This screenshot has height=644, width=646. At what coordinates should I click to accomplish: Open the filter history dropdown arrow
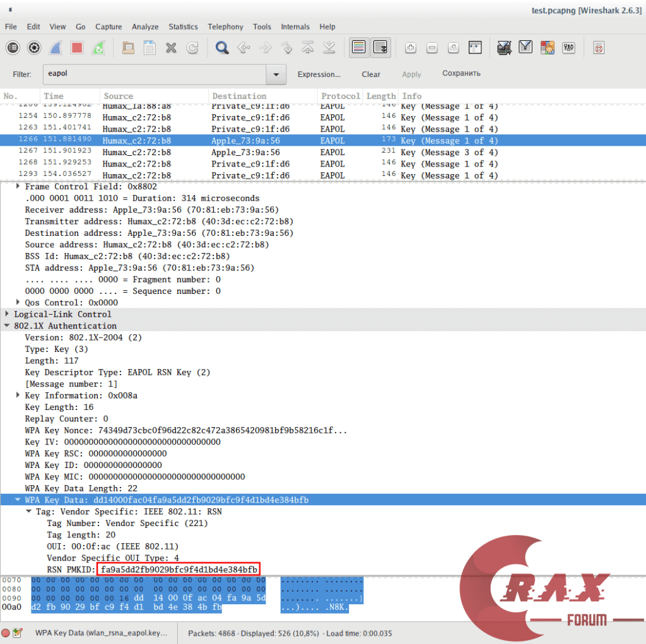[276, 74]
